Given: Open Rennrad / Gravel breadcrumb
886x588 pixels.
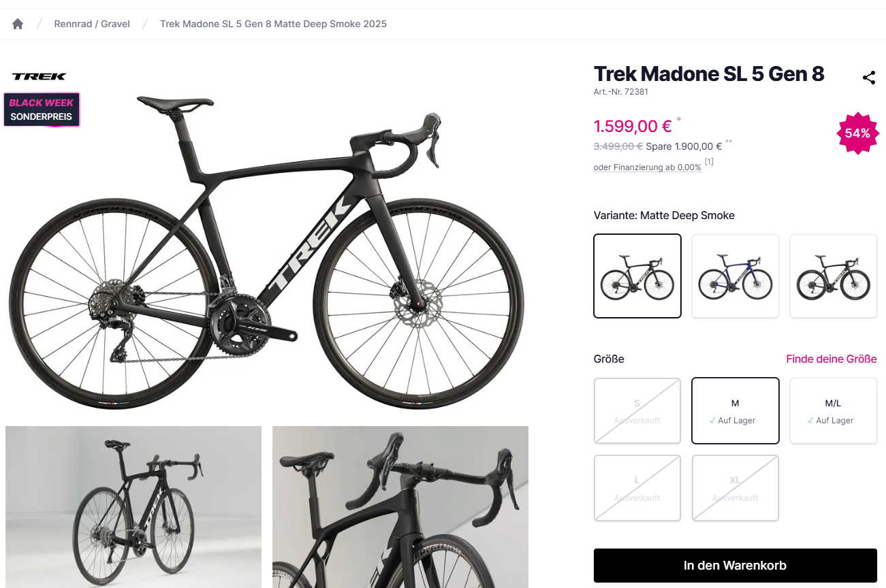Looking at the screenshot, I should tap(92, 24).
